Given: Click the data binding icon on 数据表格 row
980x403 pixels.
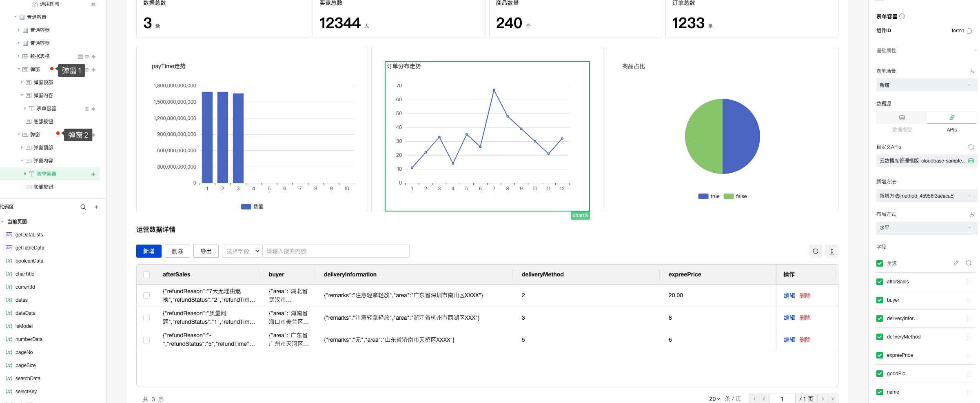Looking at the screenshot, I should (87, 57).
